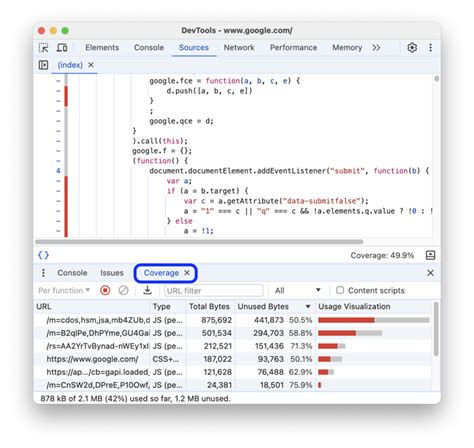The height and width of the screenshot is (448, 474).
Task: Click usage bar for 212,521 bytes row
Action: click(x=332, y=346)
